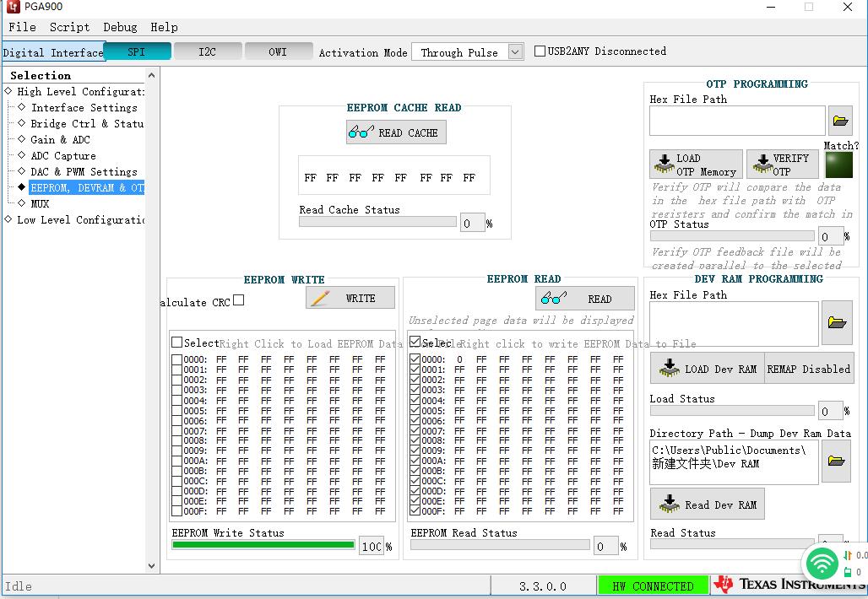The width and height of the screenshot is (868, 599).
Task: Click EEPROM Read Status percent field
Action: [x=605, y=546]
